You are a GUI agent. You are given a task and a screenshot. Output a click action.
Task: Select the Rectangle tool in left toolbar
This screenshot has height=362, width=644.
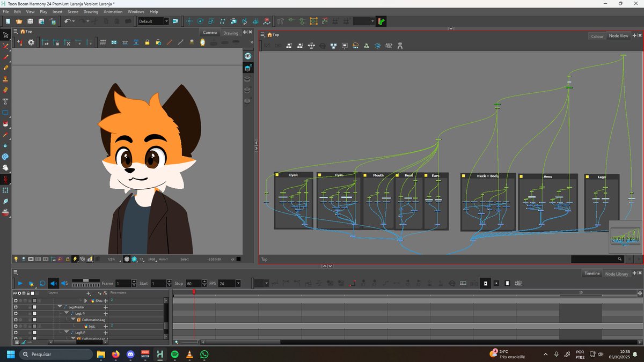pyautogui.click(x=5, y=113)
